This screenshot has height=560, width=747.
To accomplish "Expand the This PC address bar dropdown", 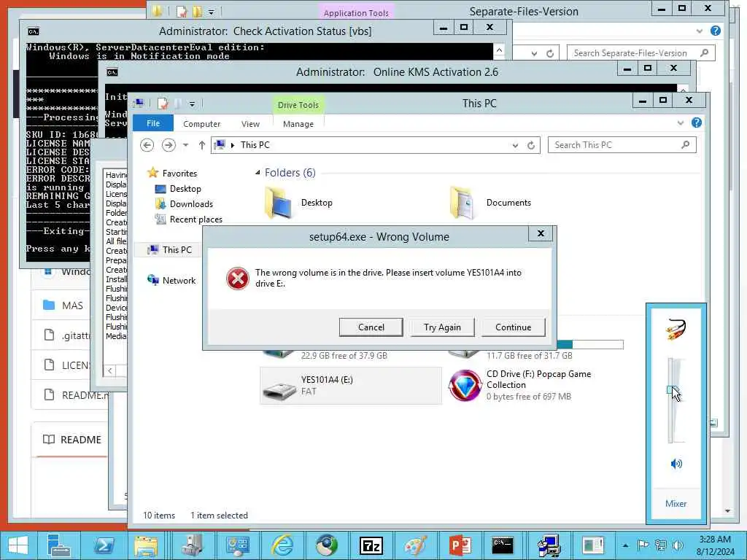I will tap(515, 145).
